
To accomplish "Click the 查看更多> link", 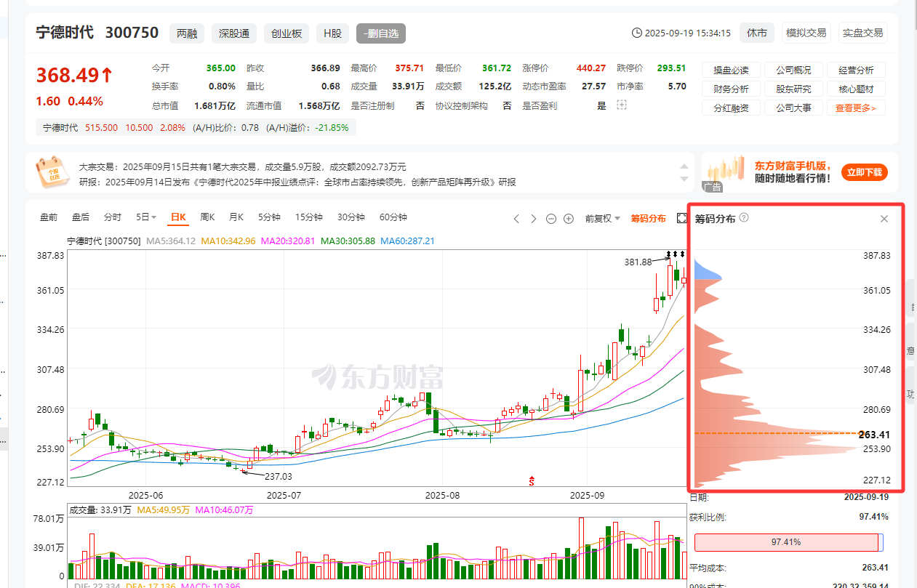I will 856,108.
